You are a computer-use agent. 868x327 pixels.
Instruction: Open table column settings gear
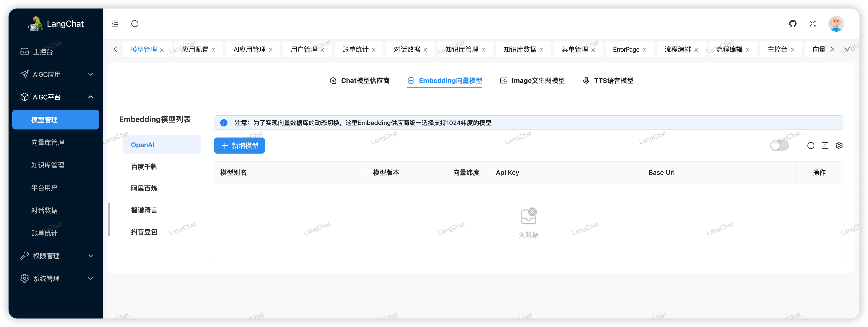coord(839,146)
